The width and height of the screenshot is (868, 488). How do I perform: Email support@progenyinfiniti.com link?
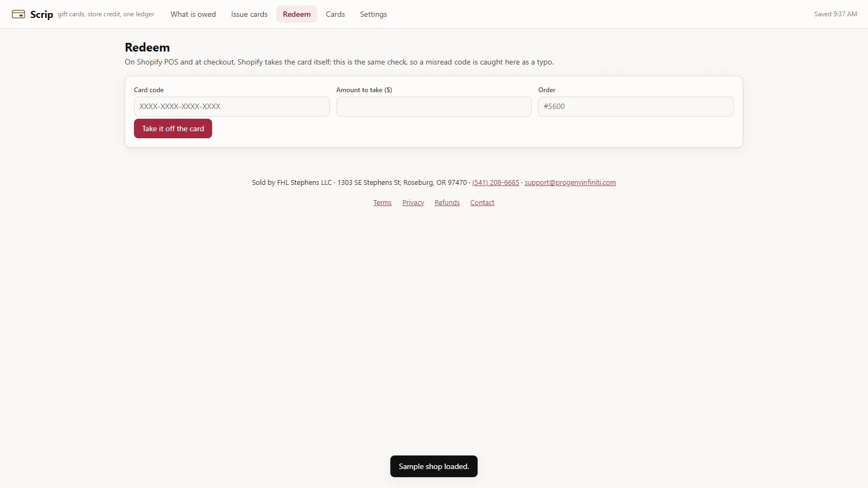(x=570, y=183)
